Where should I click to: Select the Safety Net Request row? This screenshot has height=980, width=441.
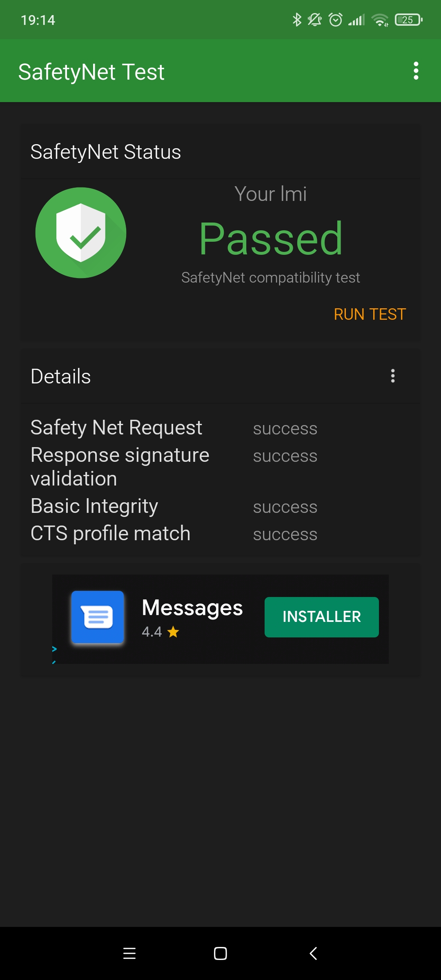pyautogui.click(x=220, y=428)
